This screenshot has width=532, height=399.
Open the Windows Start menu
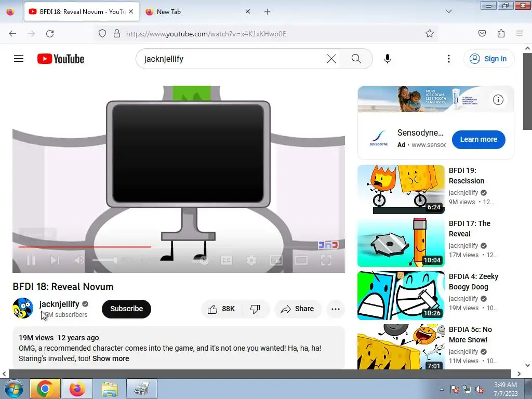(x=14, y=389)
